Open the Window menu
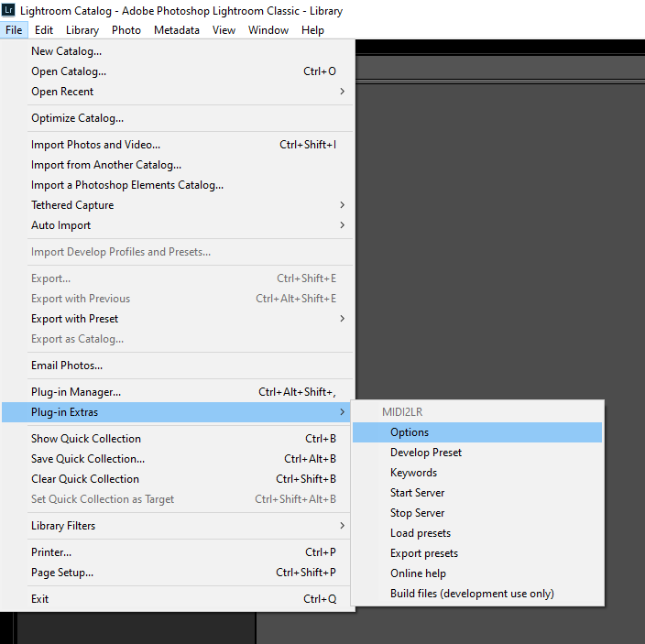 [x=268, y=30]
